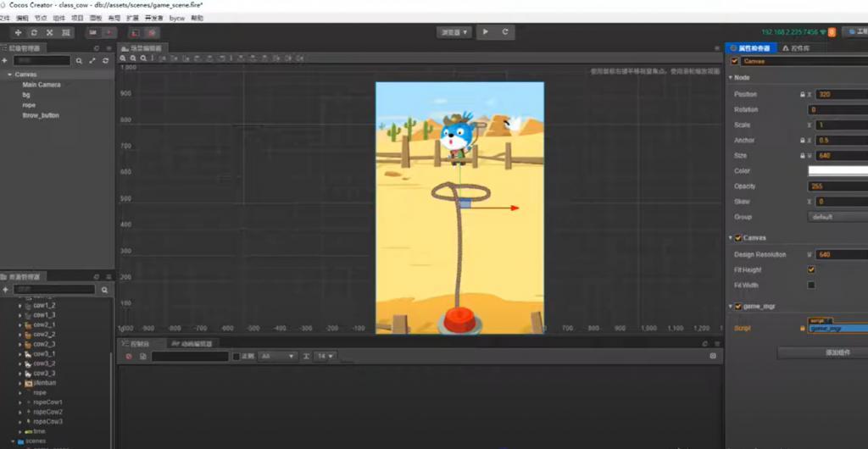Open the Group default dropdown
This screenshot has height=449, width=868.
[x=838, y=217]
